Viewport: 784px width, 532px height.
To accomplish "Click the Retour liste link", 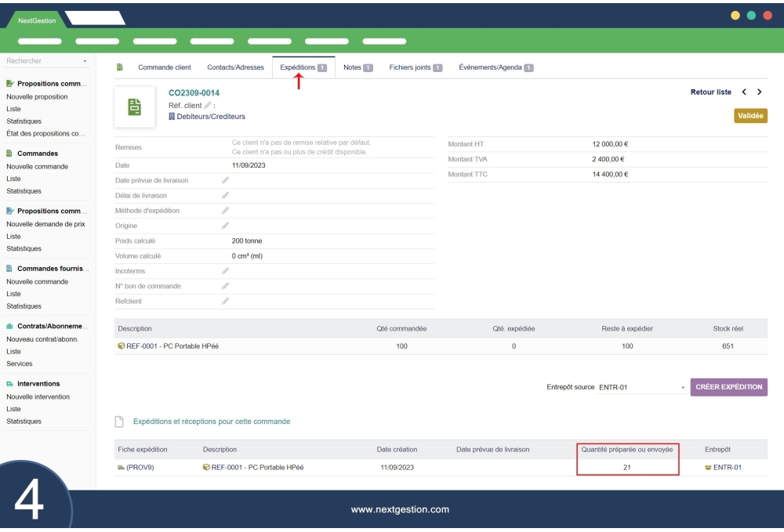I will (710, 91).
